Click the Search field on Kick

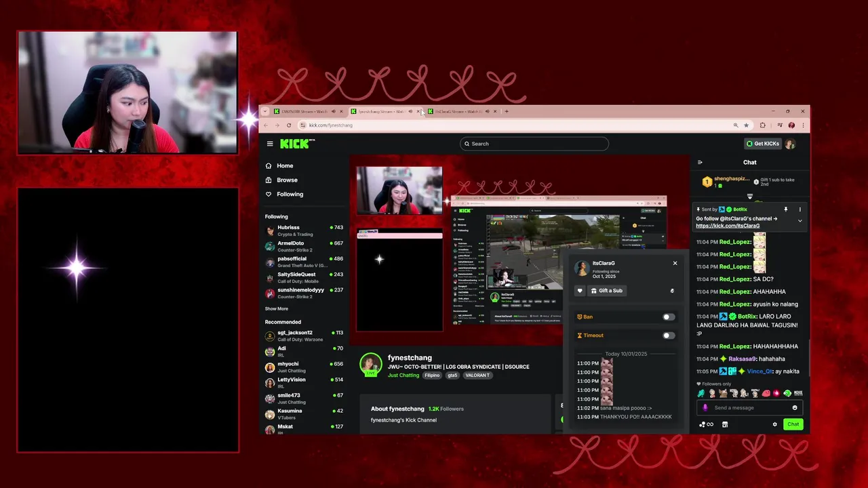pos(534,144)
